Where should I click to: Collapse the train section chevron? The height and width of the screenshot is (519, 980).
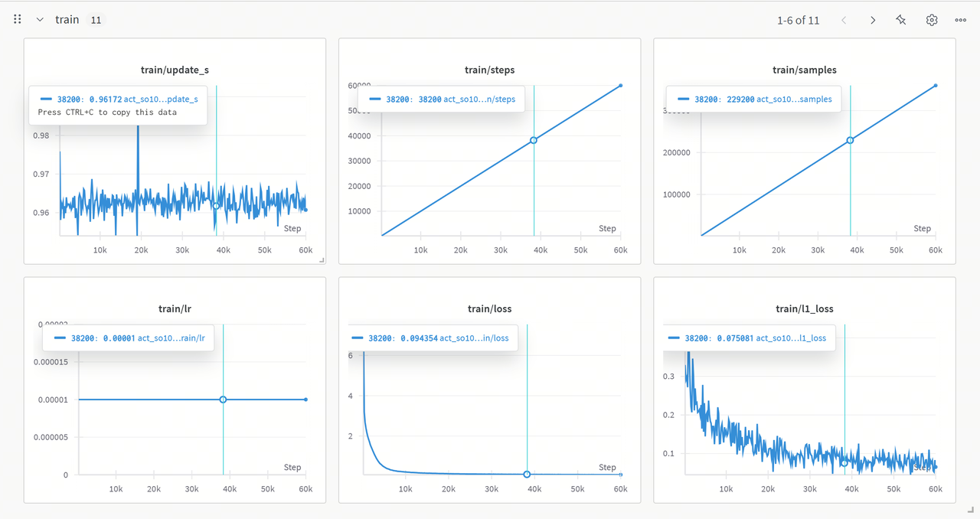pos(40,20)
